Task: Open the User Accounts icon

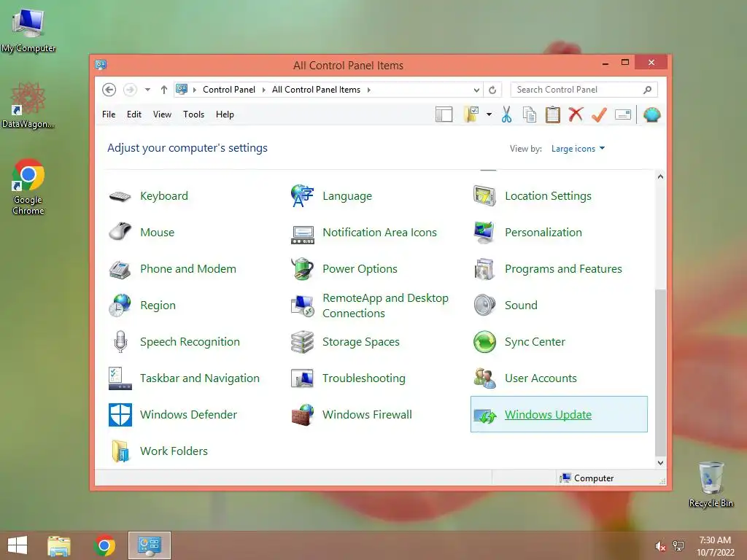Action: point(484,378)
